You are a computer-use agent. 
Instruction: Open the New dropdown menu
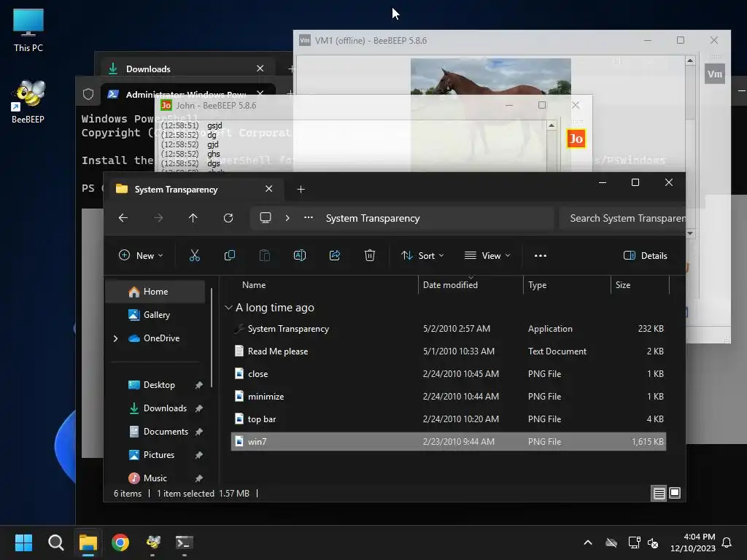tap(141, 256)
